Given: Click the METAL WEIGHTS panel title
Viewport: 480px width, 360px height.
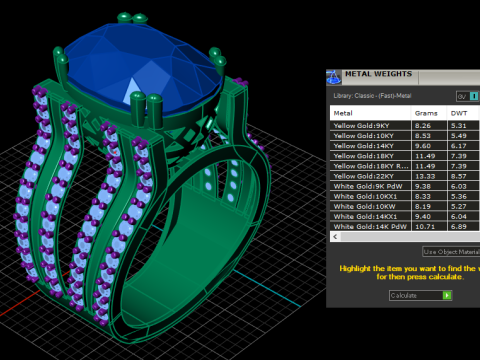Looking at the screenshot, I should pos(378,74).
